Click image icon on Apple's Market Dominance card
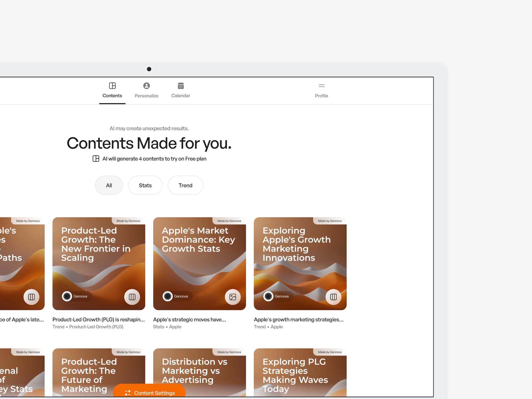The width and height of the screenshot is (532, 399). (233, 297)
